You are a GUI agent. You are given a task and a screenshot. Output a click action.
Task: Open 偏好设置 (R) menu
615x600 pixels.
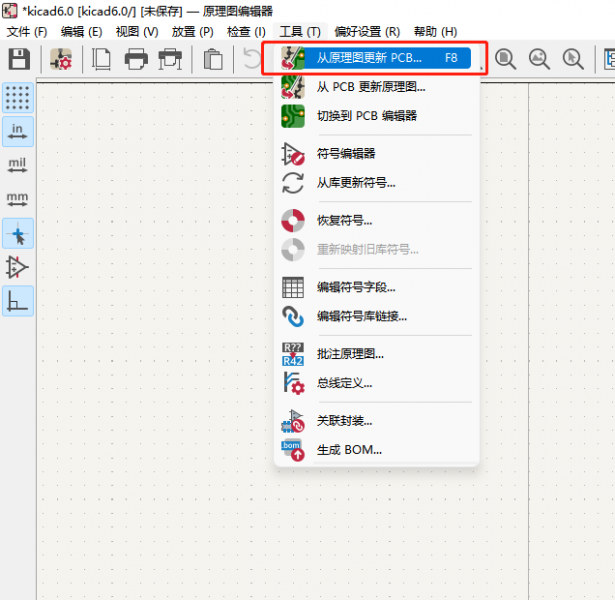pyautogui.click(x=367, y=31)
